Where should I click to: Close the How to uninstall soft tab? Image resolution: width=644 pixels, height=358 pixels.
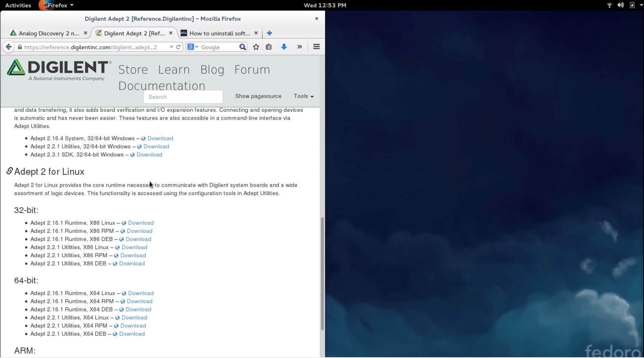pyautogui.click(x=256, y=33)
